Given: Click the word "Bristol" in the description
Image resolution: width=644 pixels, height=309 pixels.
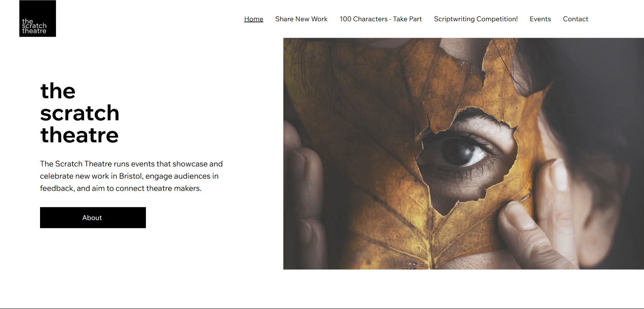Looking at the screenshot, I should pyautogui.click(x=131, y=176).
